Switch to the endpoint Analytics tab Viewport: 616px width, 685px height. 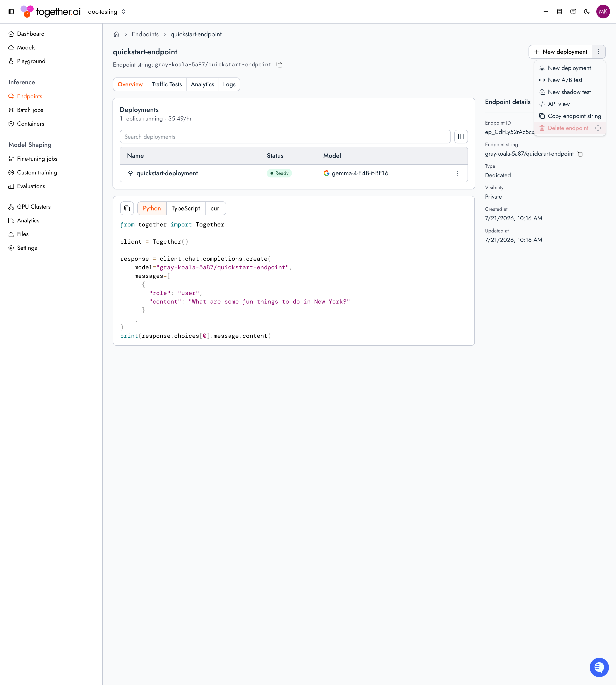pos(202,84)
